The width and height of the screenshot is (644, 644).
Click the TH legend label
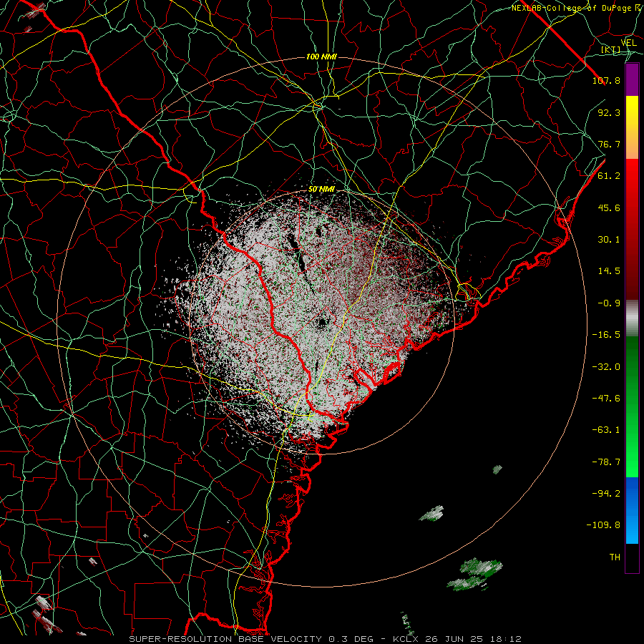(x=615, y=557)
